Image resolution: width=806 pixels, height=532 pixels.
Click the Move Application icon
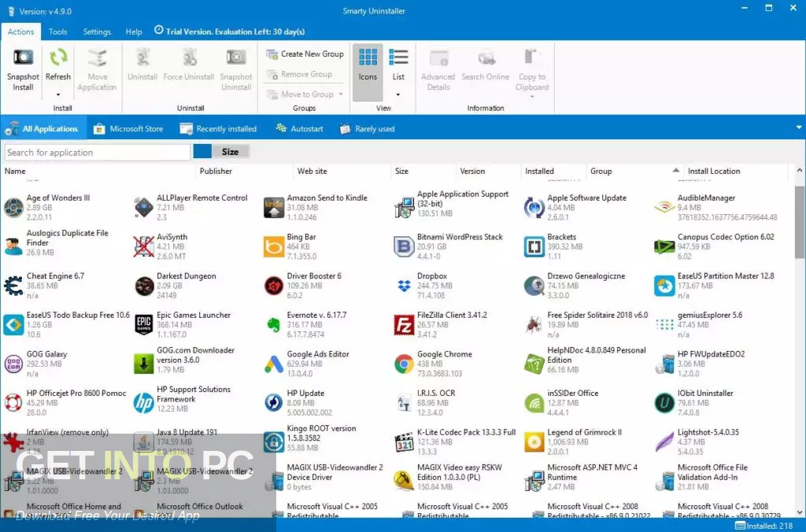(x=97, y=57)
